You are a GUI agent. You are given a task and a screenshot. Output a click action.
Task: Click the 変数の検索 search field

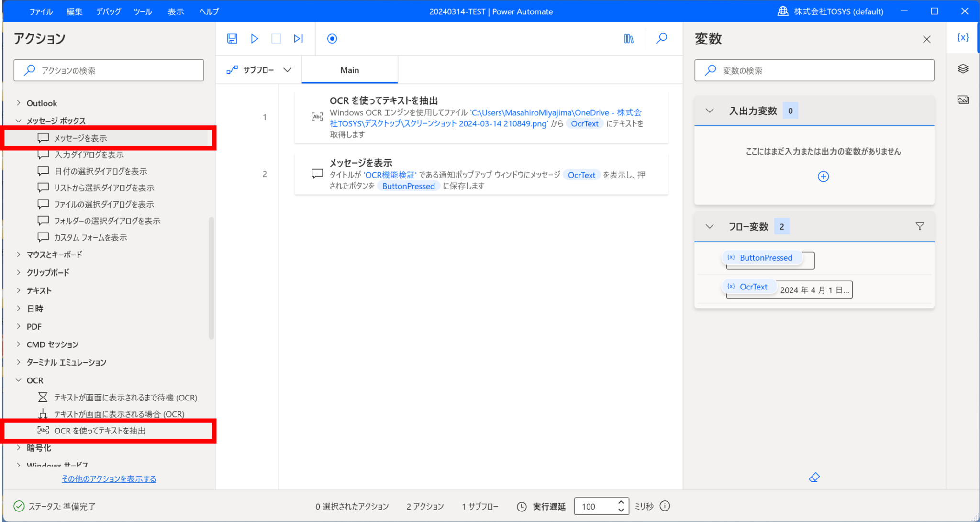(813, 70)
